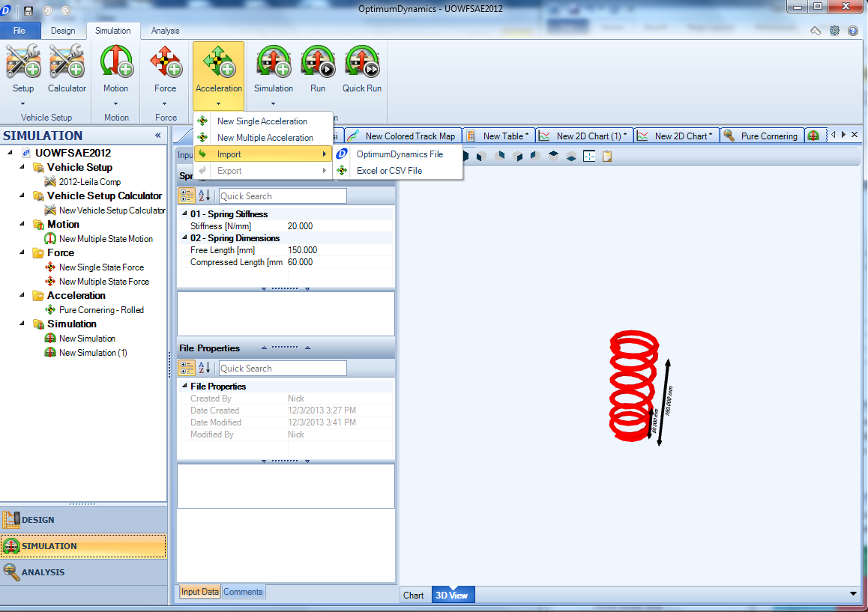Screen dimensions: 868x612
Task: Select Pure Cornering - Rolled tree item
Action: point(101,310)
